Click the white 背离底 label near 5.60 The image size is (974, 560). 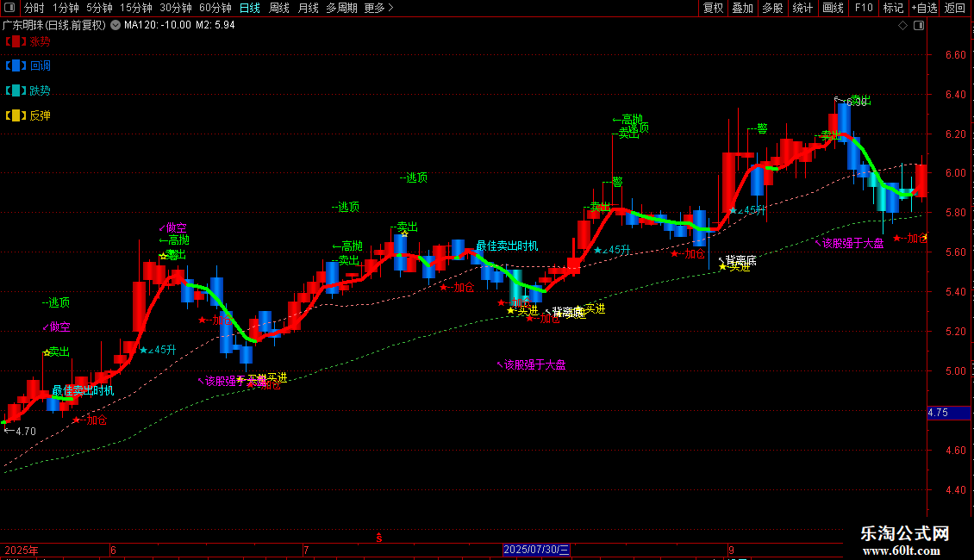pos(738,260)
